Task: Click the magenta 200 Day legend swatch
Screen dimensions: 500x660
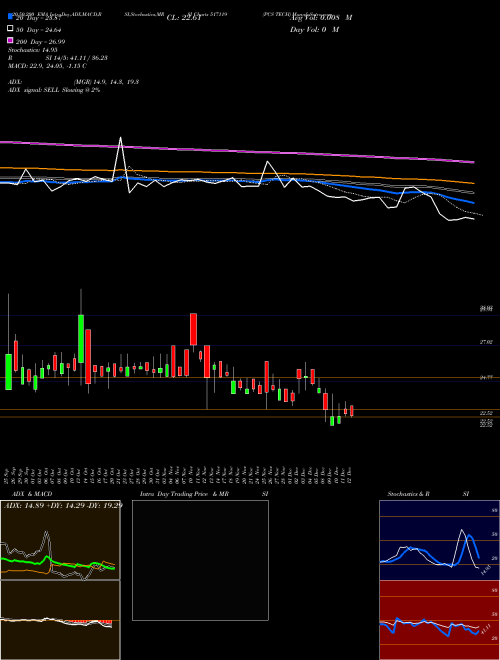Action: point(10,40)
